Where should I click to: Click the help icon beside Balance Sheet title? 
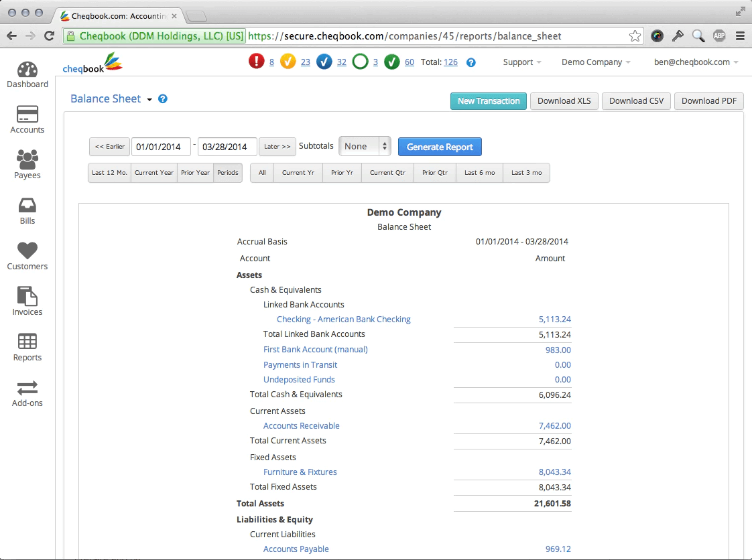tap(163, 98)
